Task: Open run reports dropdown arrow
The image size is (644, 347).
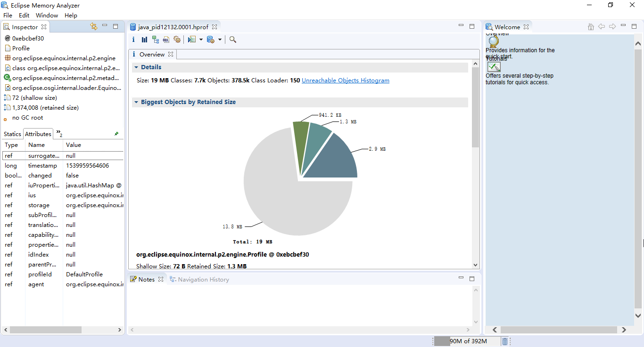Action: [x=201, y=40]
